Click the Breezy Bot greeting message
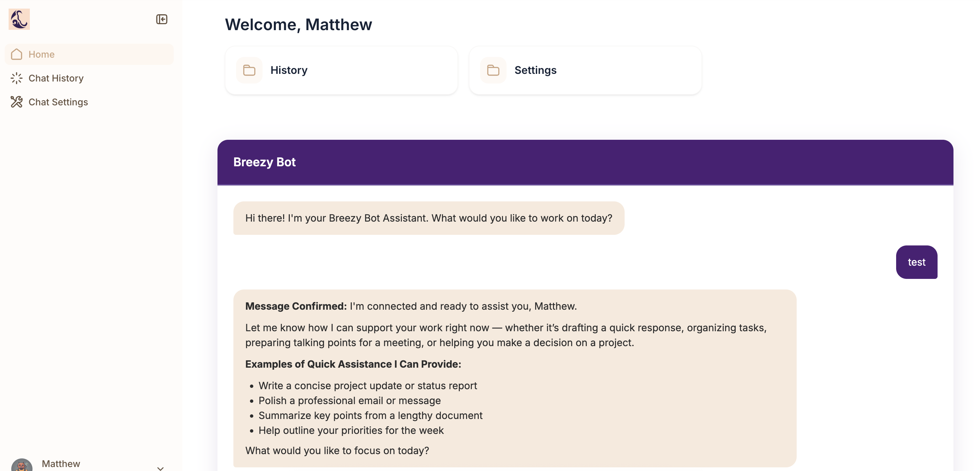 click(429, 218)
